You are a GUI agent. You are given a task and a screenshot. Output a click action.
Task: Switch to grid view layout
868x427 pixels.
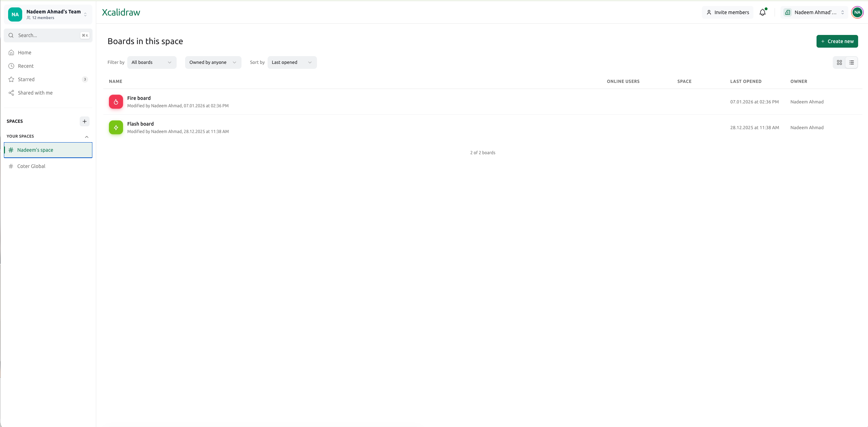coord(839,62)
